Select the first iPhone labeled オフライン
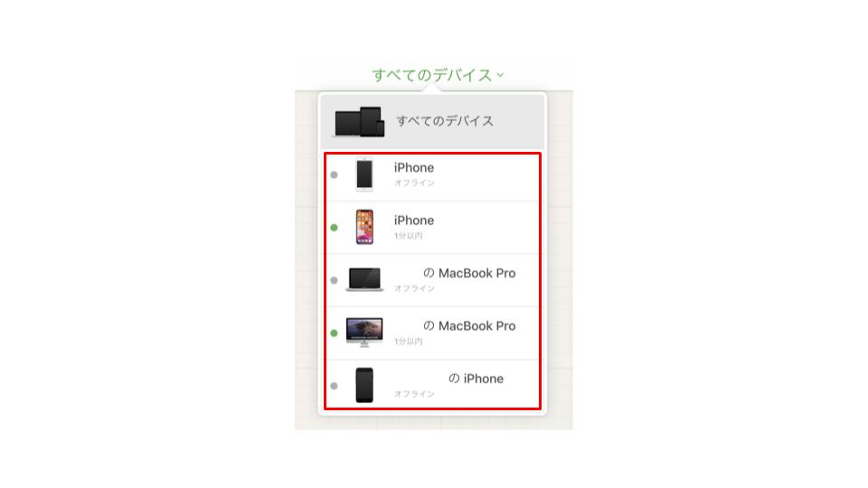Image resolution: width=868 pixels, height=488 pixels. pos(432,175)
